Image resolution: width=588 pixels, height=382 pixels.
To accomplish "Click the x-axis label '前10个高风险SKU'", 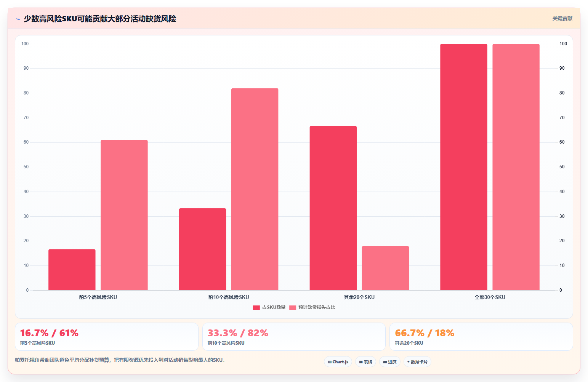I will (229, 297).
